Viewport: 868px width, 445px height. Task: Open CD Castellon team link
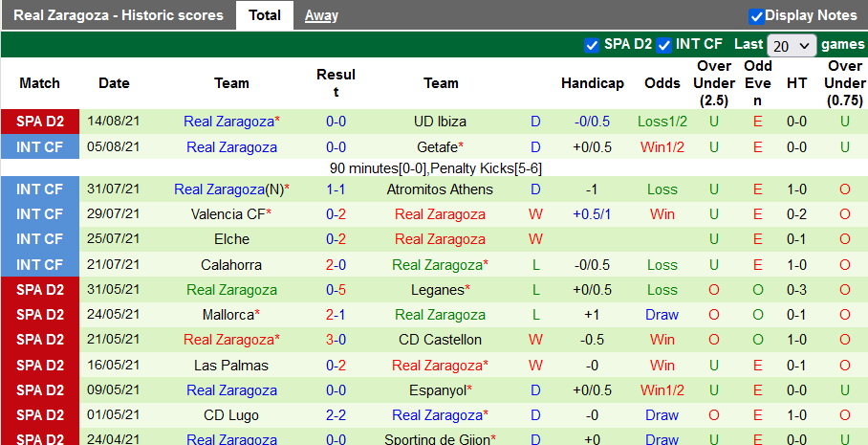440,340
